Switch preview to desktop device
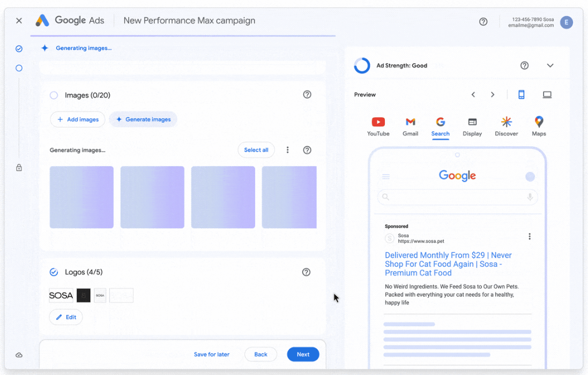 tap(547, 95)
